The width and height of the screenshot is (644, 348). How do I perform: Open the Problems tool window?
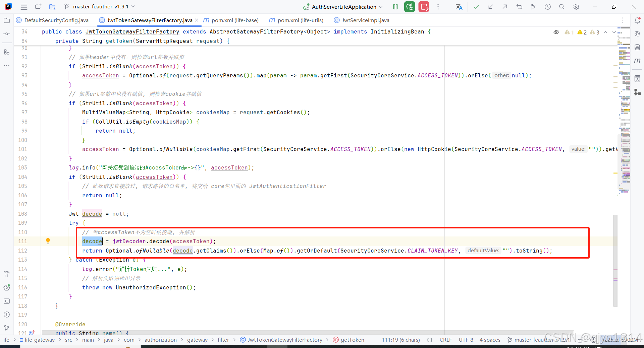pos(7,315)
